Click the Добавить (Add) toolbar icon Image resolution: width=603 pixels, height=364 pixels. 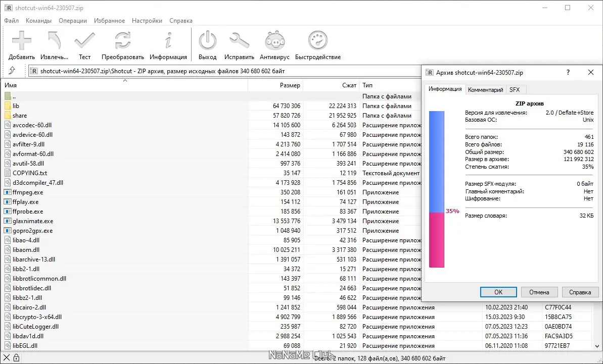pos(22,40)
